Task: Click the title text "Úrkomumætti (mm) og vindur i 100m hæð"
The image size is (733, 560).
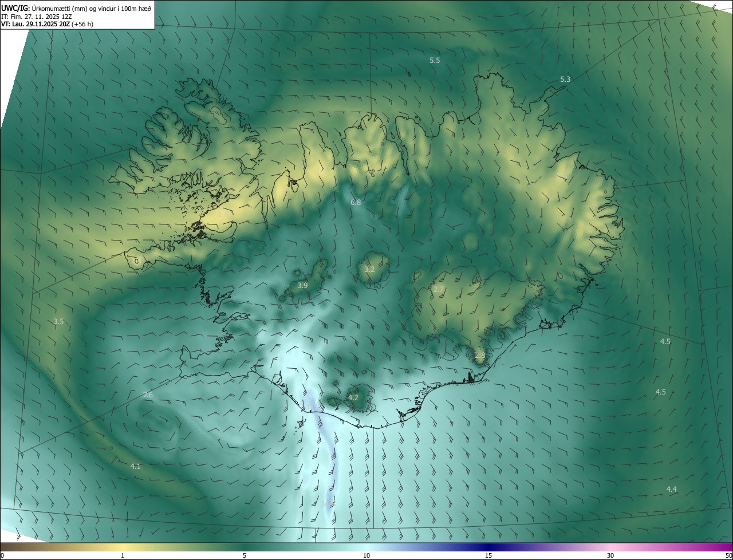Action: 92,8
